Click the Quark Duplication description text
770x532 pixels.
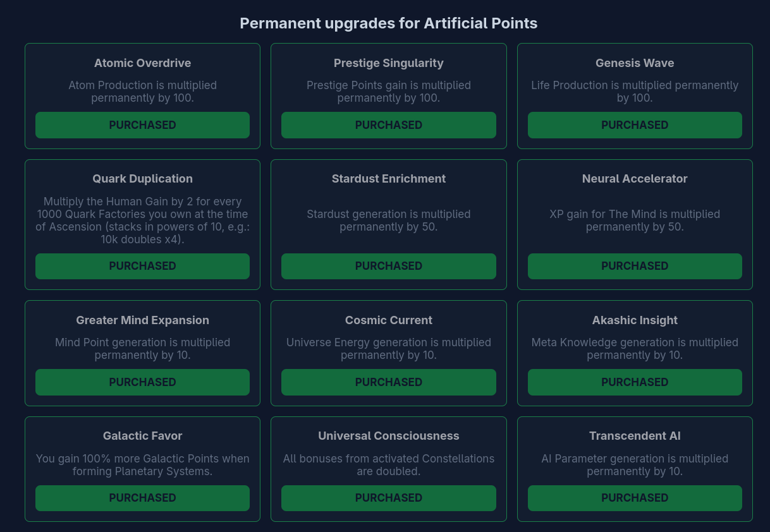pyautogui.click(x=142, y=221)
